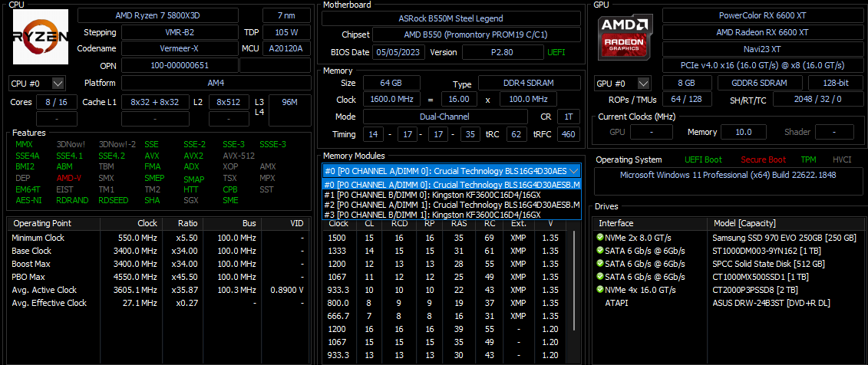
Task: Click the ASRock B550M Steel Legend field
Action: click(451, 18)
